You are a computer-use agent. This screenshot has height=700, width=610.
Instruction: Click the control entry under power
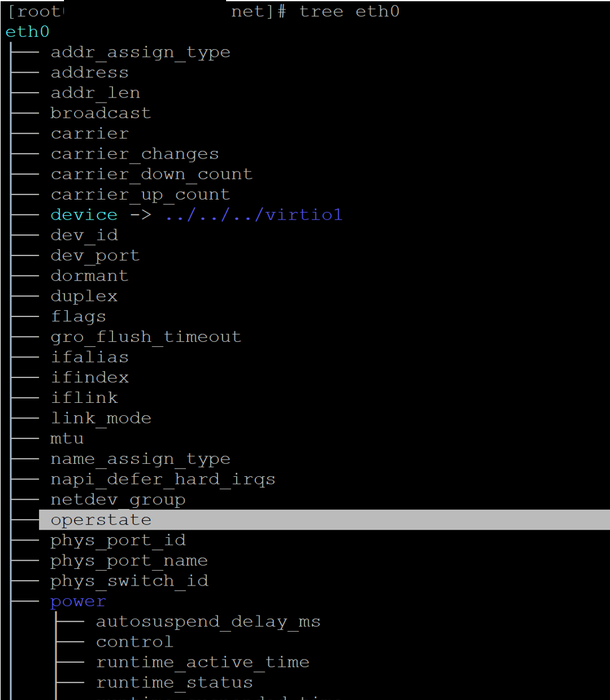(135, 642)
